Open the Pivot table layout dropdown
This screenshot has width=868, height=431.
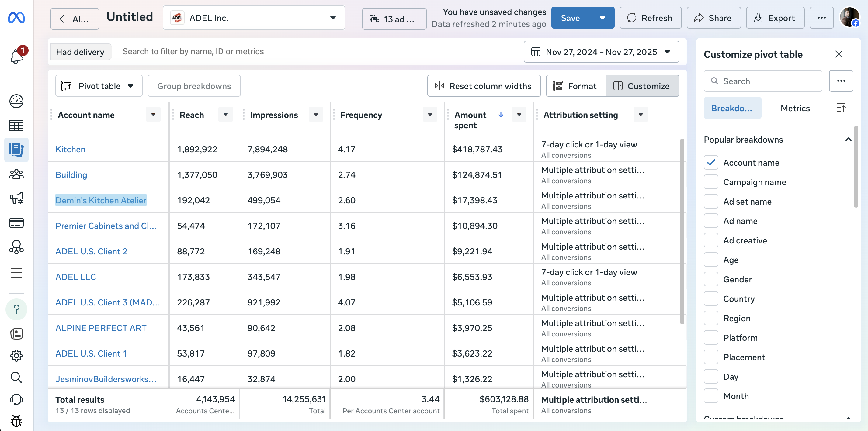tap(99, 86)
